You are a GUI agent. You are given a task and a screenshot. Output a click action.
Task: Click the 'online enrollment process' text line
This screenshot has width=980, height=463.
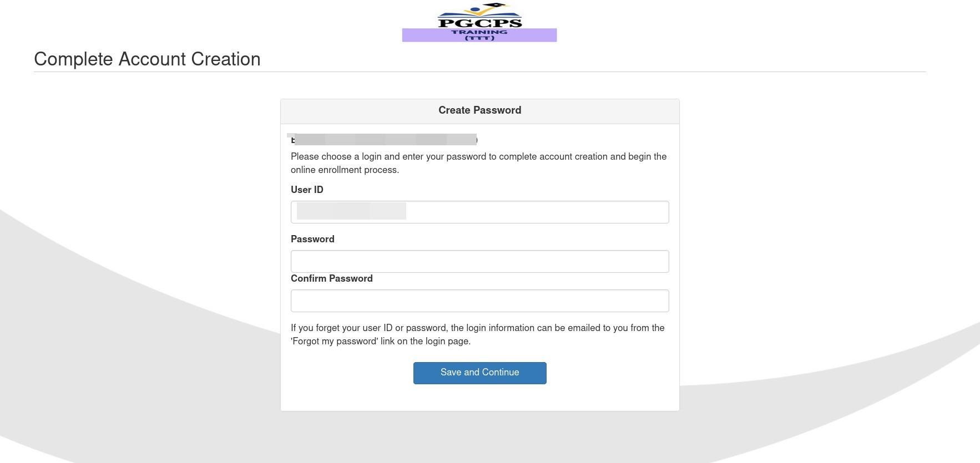click(x=345, y=170)
